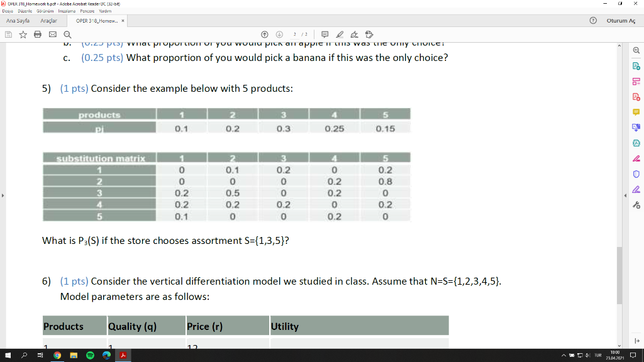Select the Edit PDF tool
The image size is (644, 362).
[x=636, y=80]
